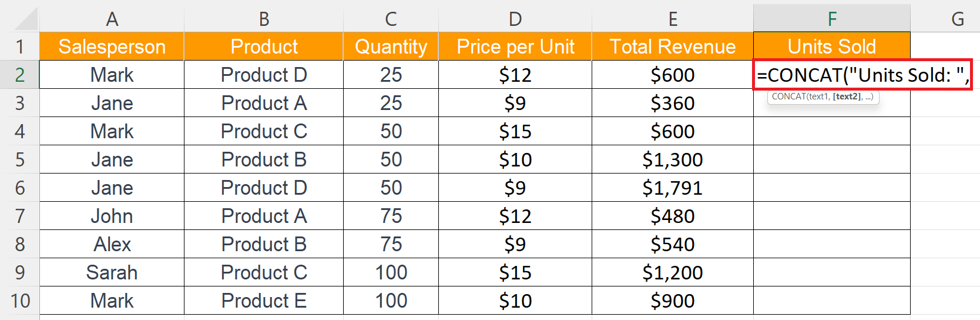Click the John salesperson cell
Viewport: 980px width, 320px height.
pyautogui.click(x=112, y=216)
